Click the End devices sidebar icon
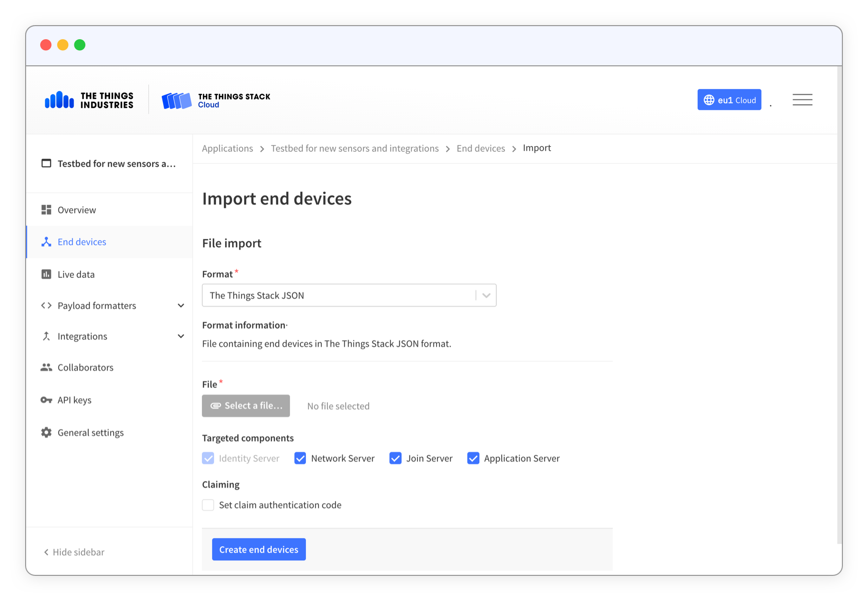 tap(46, 242)
